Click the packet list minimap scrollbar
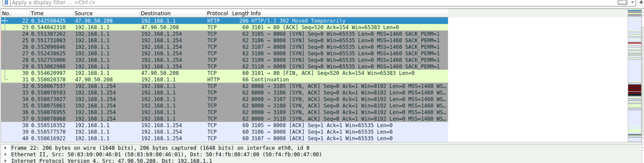This screenshot has width=644, height=163. (x=635, y=75)
